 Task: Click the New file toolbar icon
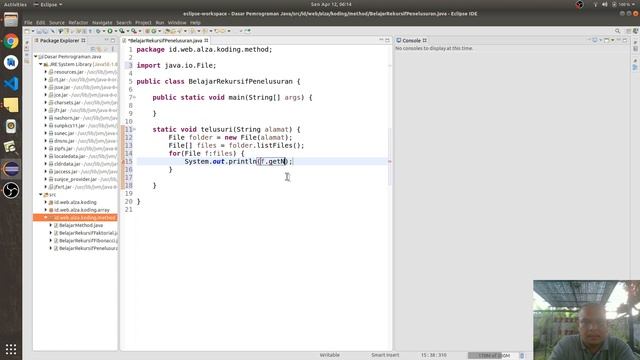pos(27,31)
